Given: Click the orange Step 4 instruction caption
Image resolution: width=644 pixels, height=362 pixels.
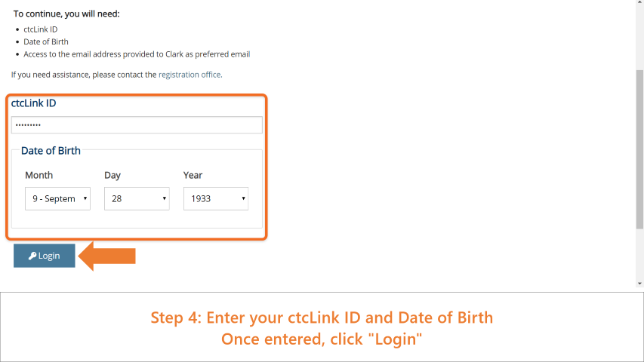Looking at the screenshot, I should point(322,328).
